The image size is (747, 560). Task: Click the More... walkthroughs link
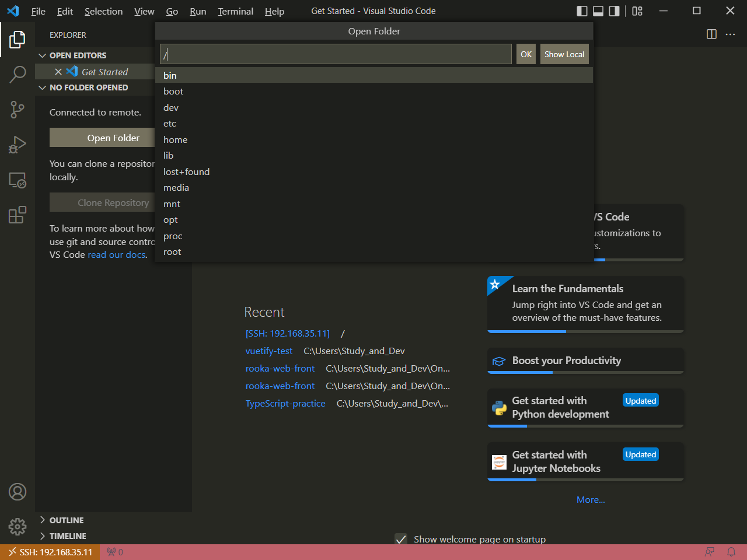pyautogui.click(x=591, y=500)
